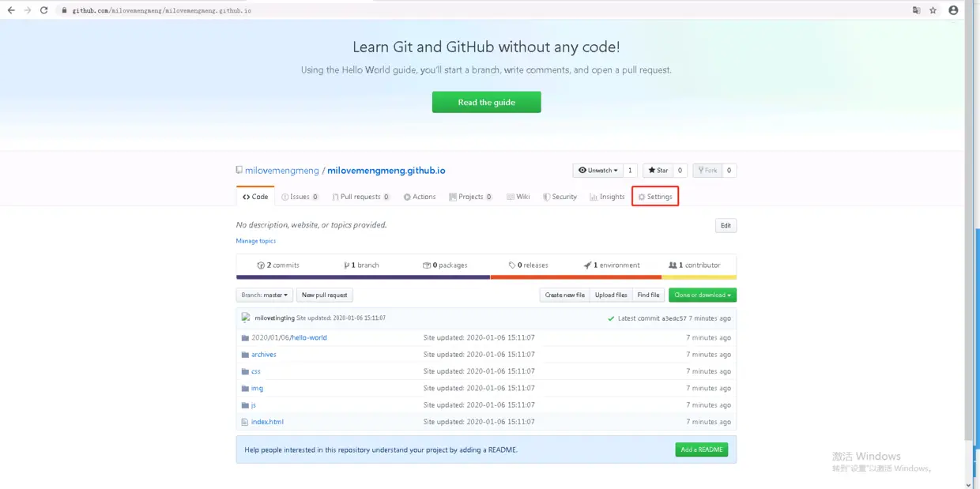Click New pull request button
This screenshot has height=489, width=980.
click(x=325, y=295)
